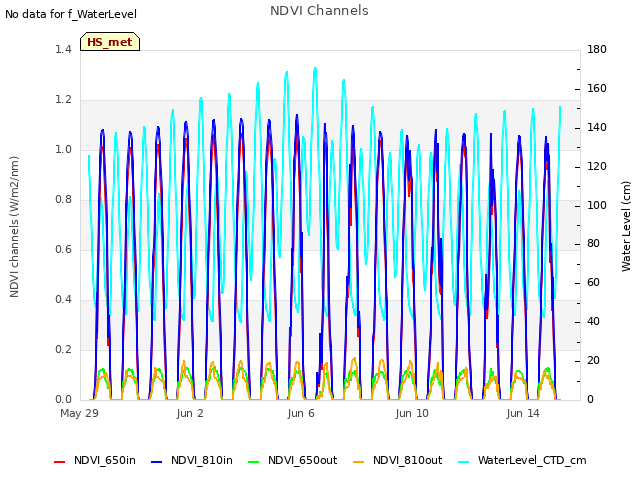Click the 0.6 left axis tick label
This screenshot has width=640, height=480.
click(63, 249)
